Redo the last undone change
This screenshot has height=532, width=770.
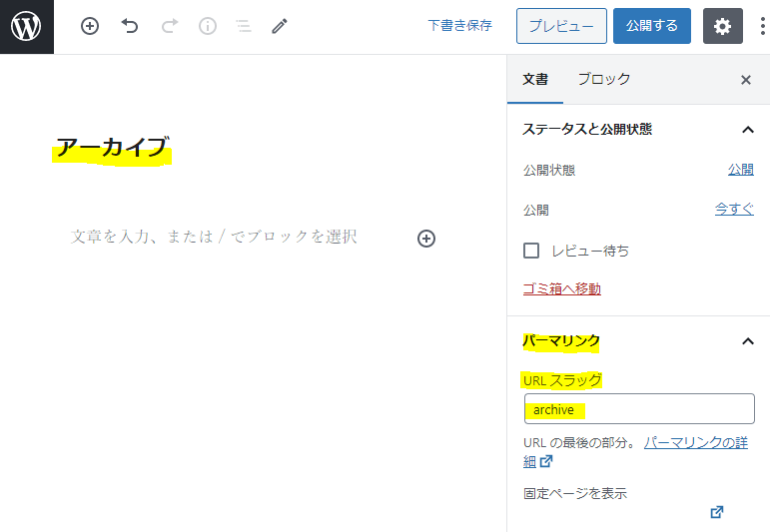pos(170,26)
